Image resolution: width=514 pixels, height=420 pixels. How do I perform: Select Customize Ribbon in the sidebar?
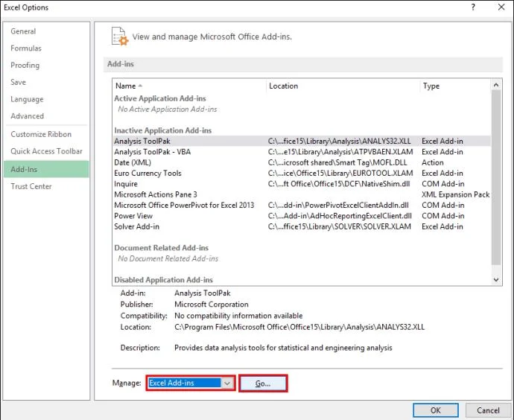tap(41, 134)
